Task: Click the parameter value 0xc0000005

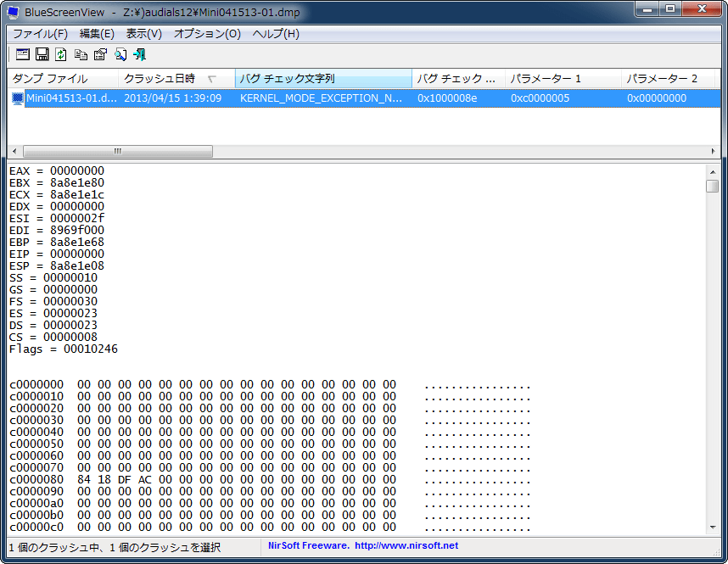Action: pos(540,98)
